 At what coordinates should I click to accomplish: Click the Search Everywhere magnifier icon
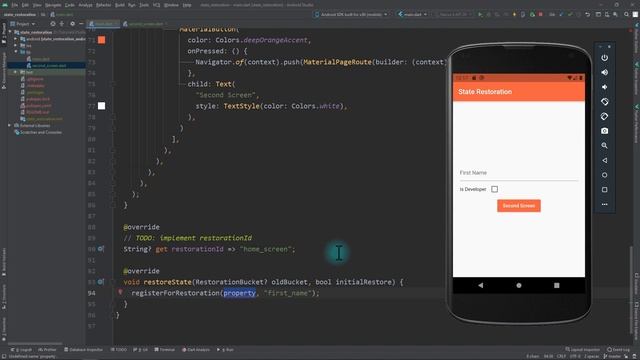pyautogui.click(x=627, y=14)
